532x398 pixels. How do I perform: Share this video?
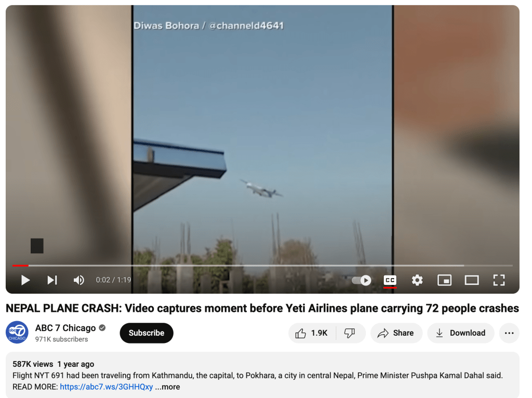(x=396, y=333)
